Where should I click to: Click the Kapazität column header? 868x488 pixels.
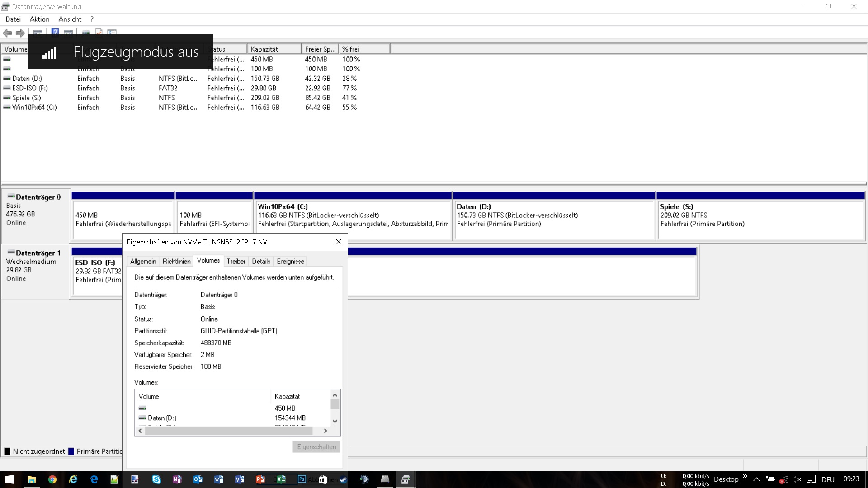pos(274,49)
